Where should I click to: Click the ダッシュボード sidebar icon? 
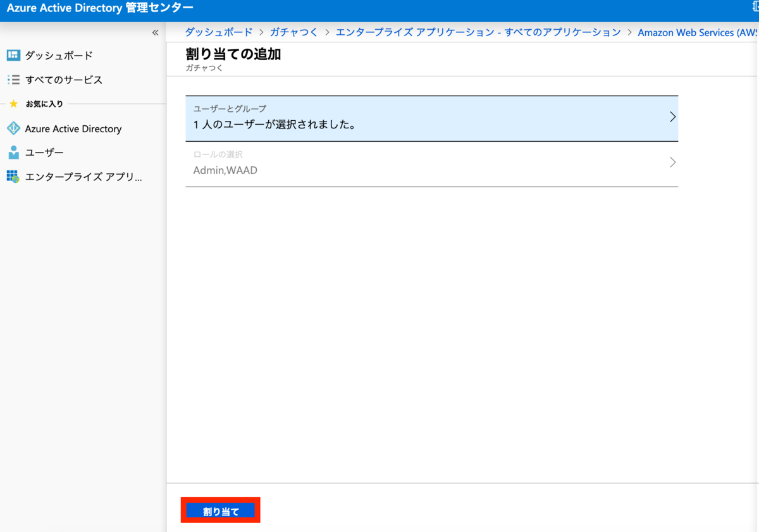(13, 56)
